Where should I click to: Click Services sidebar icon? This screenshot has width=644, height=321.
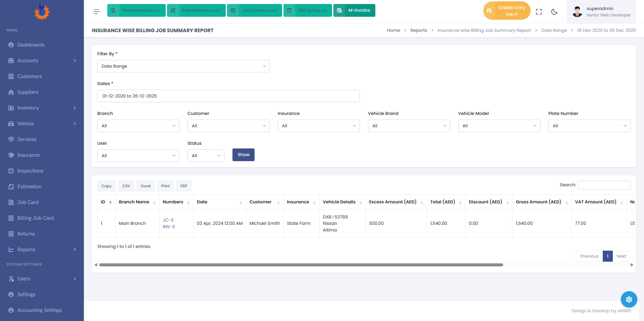pyautogui.click(x=11, y=139)
